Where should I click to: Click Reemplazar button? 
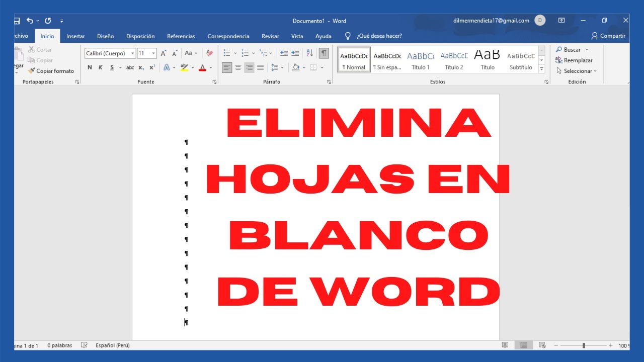(x=574, y=60)
